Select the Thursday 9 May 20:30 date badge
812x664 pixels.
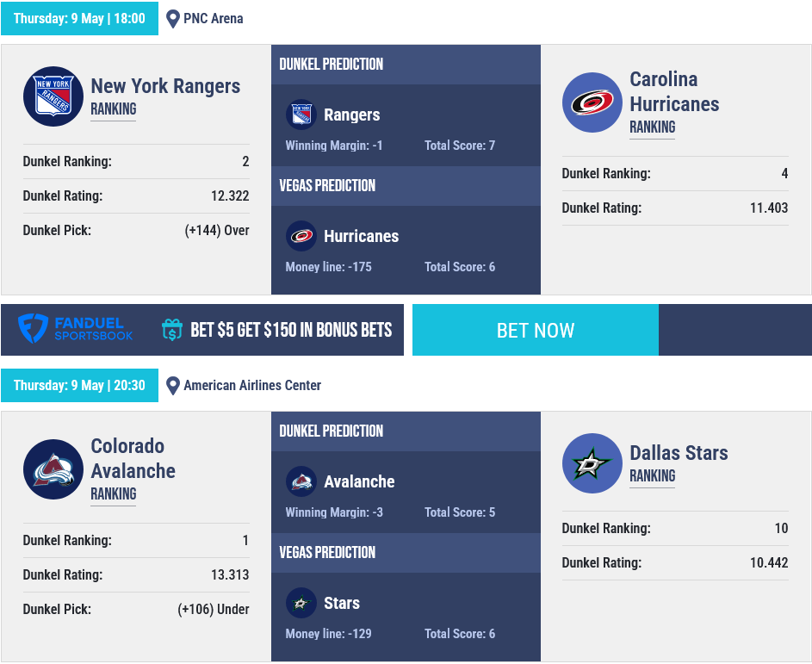tap(79, 385)
